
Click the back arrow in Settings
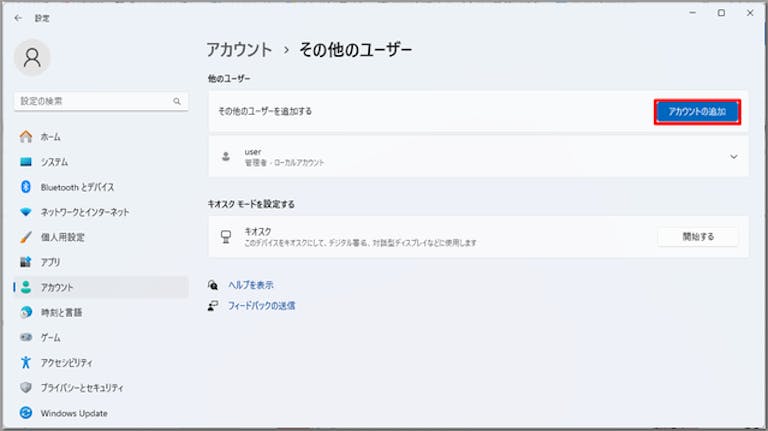(18, 18)
